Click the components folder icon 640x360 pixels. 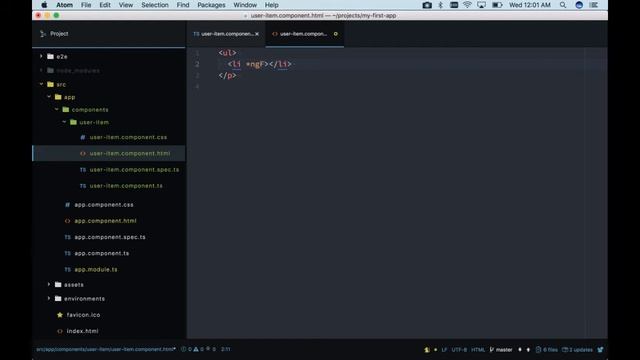pos(66,109)
